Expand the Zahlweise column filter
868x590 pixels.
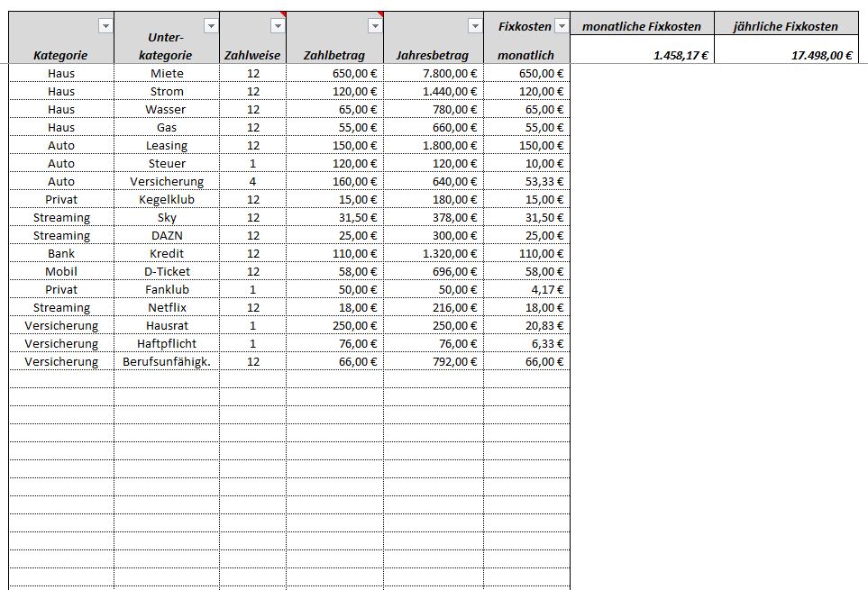pos(278,27)
